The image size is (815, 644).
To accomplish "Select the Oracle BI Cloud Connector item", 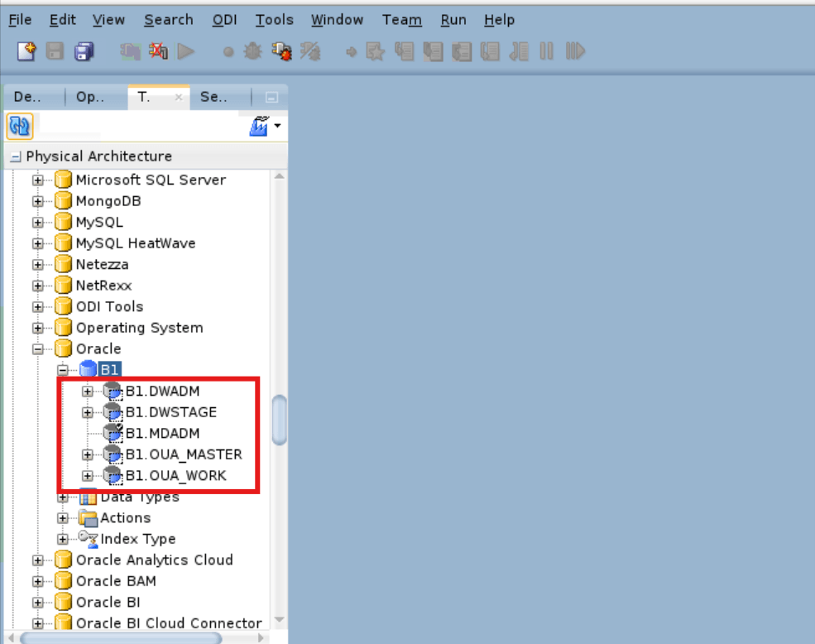I will tap(169, 622).
